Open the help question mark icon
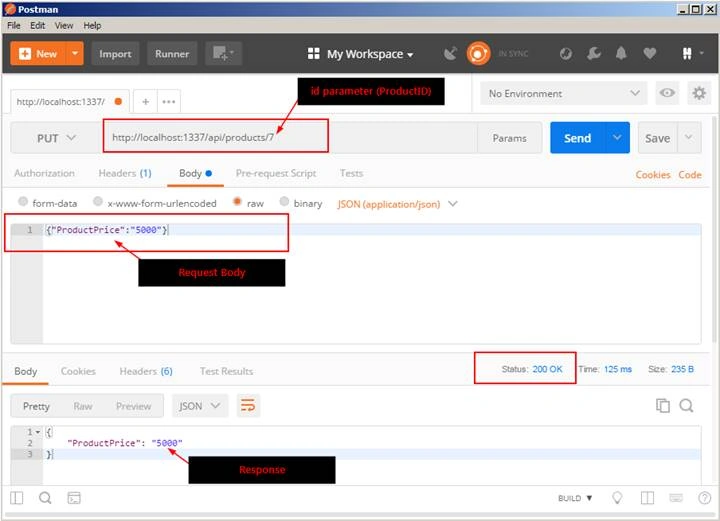720x521 pixels. (704, 498)
